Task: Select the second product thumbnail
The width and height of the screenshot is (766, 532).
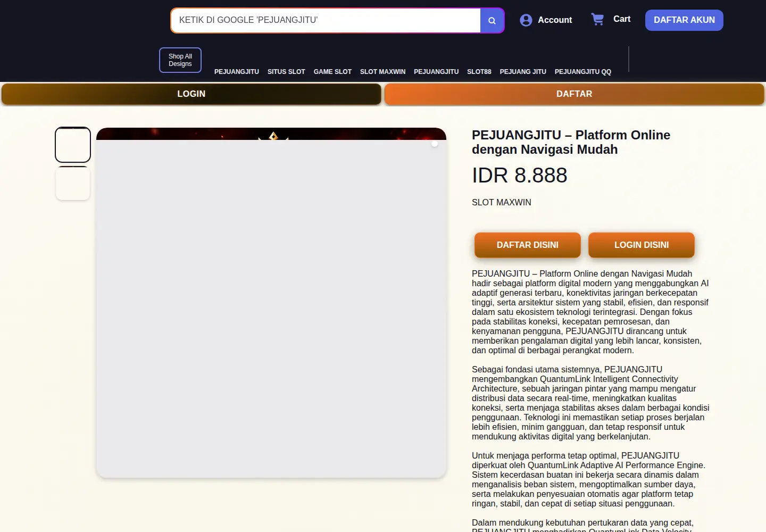Action: tap(73, 183)
